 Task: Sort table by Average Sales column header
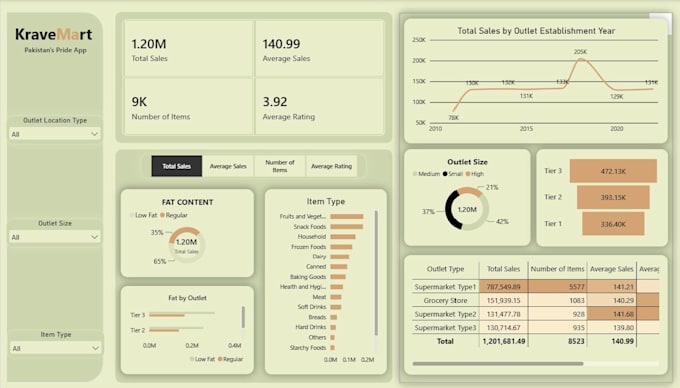tap(611, 269)
